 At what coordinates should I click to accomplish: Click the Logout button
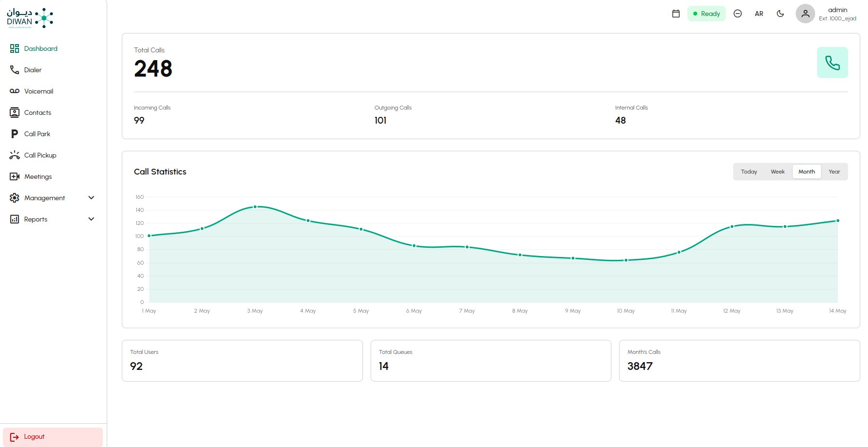coord(53,437)
